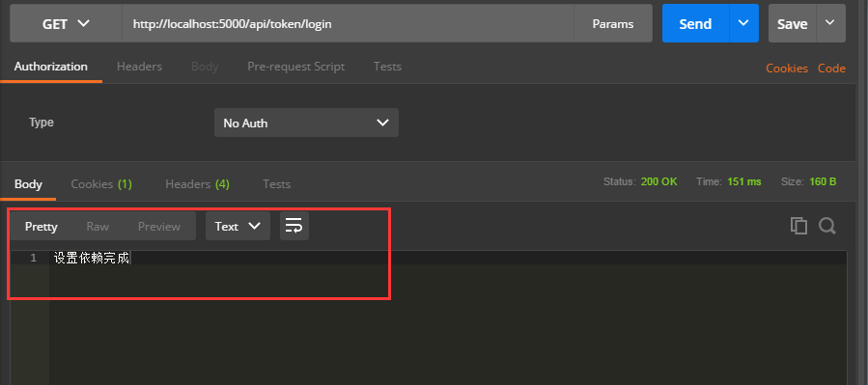Switch to the request Headers tab
This screenshot has height=385, width=868.
click(139, 67)
